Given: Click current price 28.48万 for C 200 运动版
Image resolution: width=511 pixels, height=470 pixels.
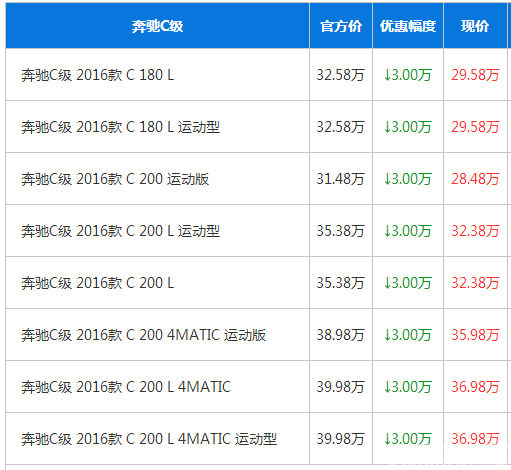Looking at the screenshot, I should click(x=475, y=179).
